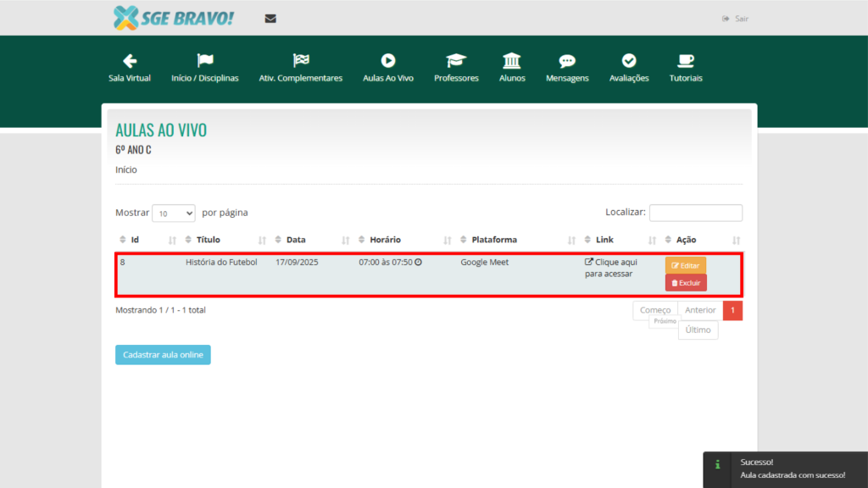The width and height of the screenshot is (868, 488).
Task: Sort table by Título column
Action: (208, 240)
